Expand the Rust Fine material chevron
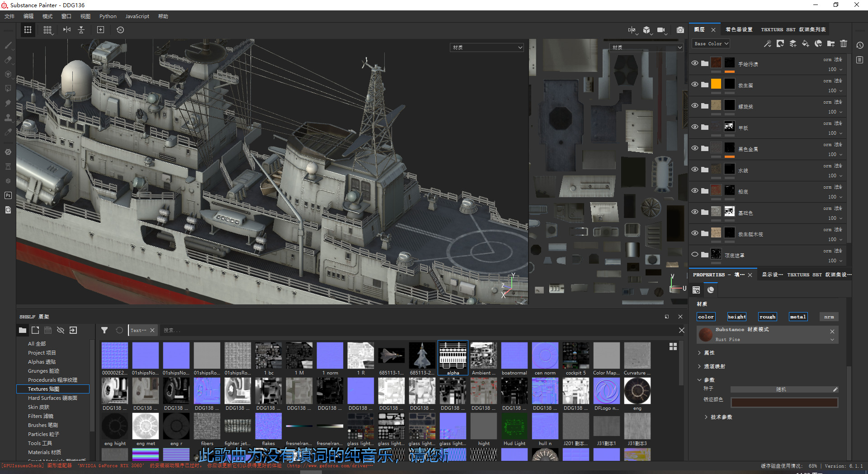The image size is (868, 474). point(832,340)
